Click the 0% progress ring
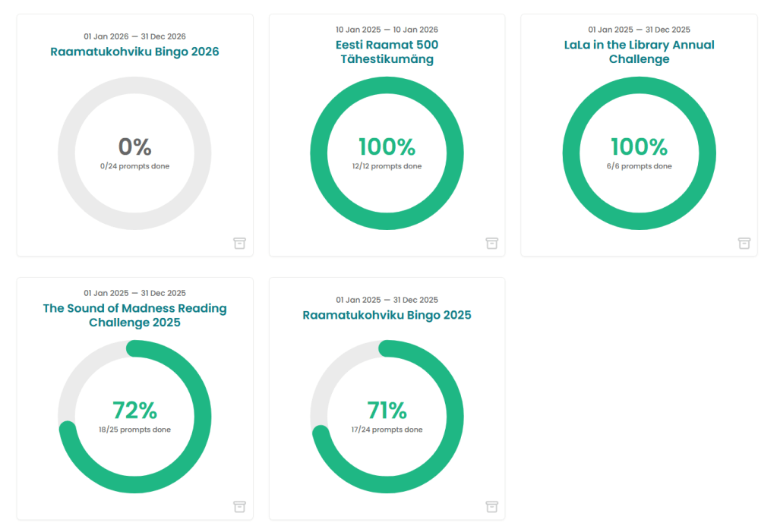The width and height of the screenshot is (777, 532). click(x=134, y=87)
